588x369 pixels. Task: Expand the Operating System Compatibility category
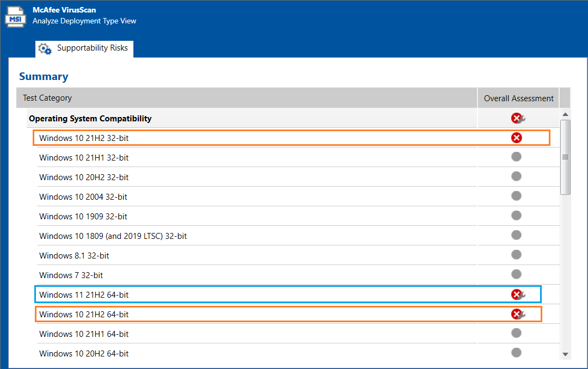[x=90, y=118]
